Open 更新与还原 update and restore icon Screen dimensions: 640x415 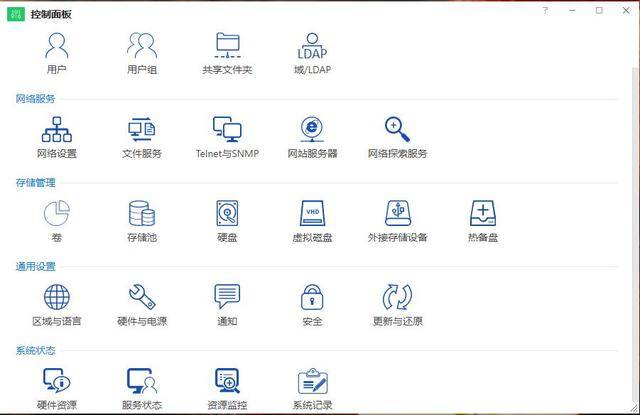coord(397,297)
